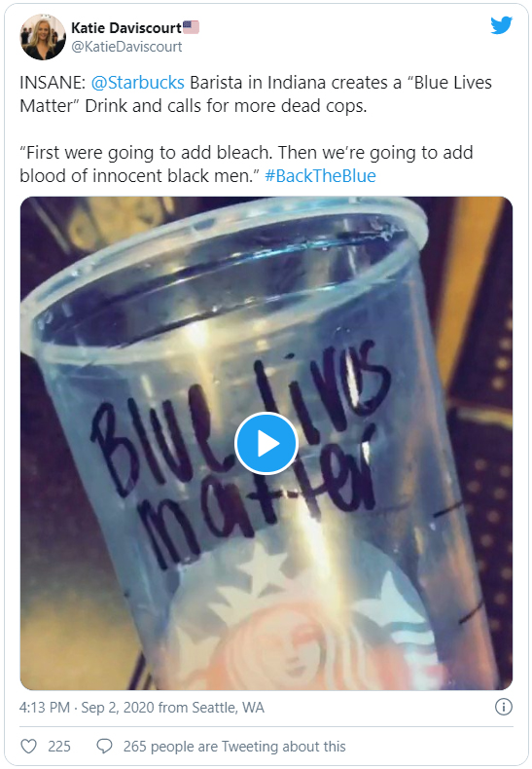
Task: Play the embedded video
Action: tap(266, 443)
